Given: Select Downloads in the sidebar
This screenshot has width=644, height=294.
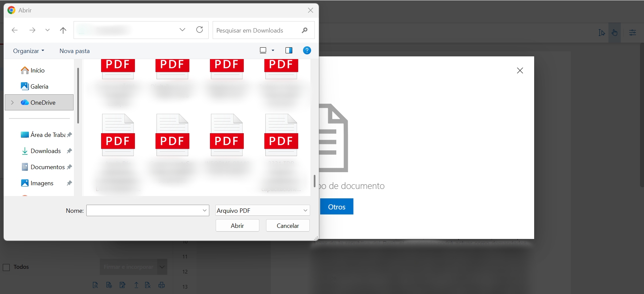Looking at the screenshot, I should (45, 151).
